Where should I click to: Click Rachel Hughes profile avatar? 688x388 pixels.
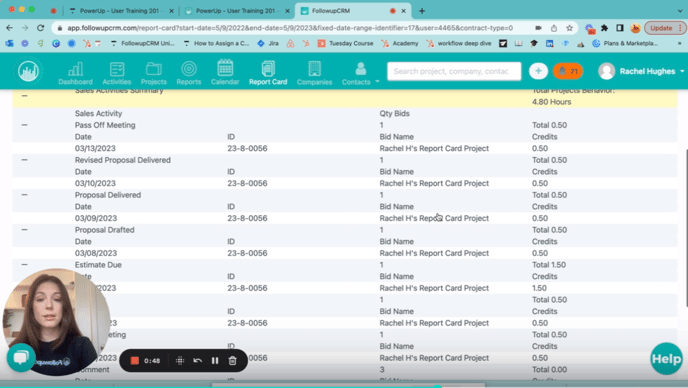point(607,71)
